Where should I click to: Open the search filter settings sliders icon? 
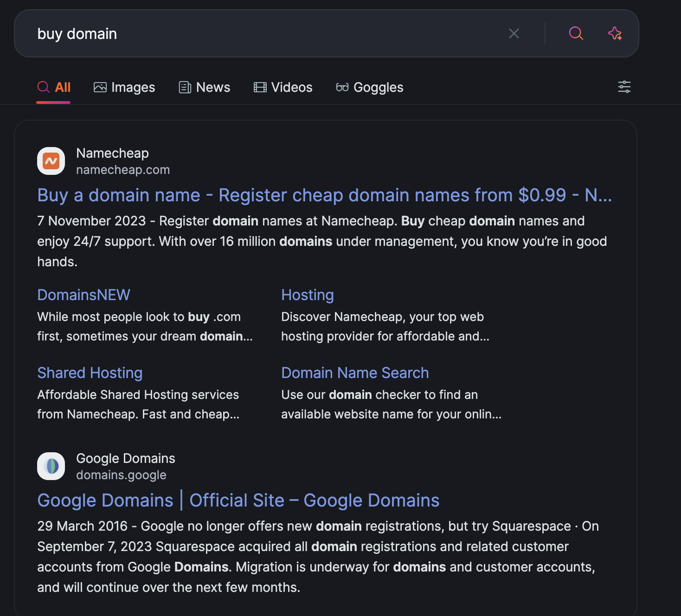pyautogui.click(x=624, y=87)
